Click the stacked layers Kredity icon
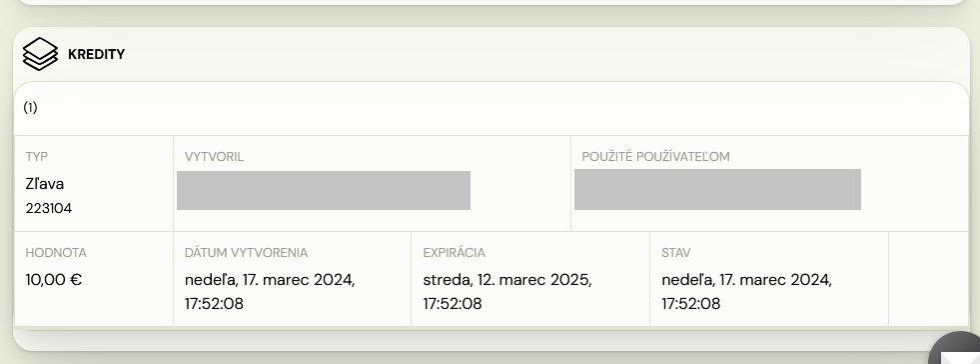The width and height of the screenshot is (980, 364). 40,54
